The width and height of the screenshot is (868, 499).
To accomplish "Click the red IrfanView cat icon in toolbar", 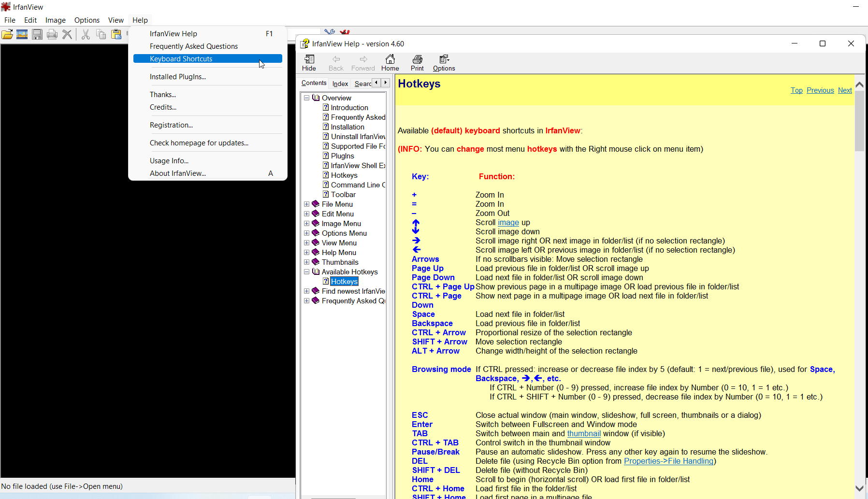I will tap(345, 32).
